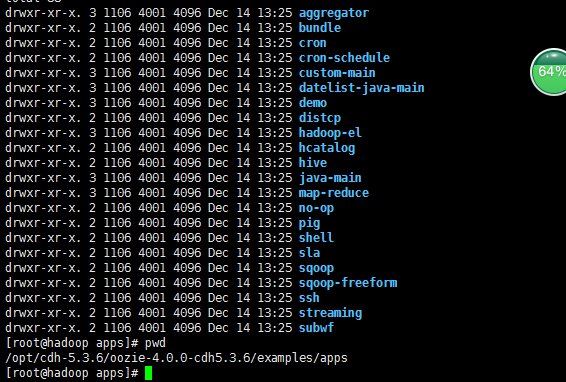Click the sqoop-freeform directory name
566x382 pixels.
(348, 283)
